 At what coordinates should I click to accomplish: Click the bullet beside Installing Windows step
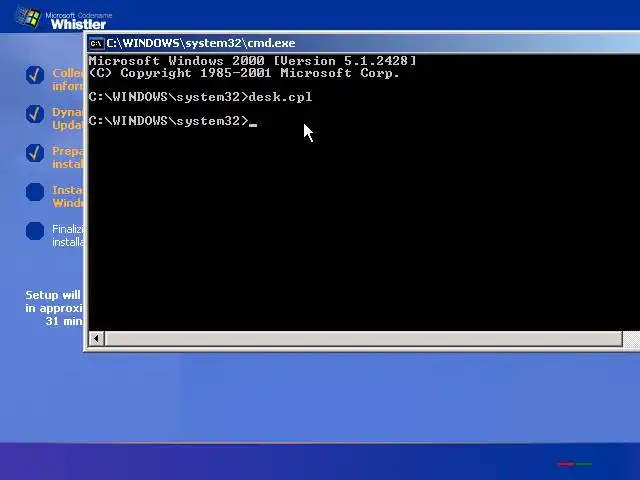[35, 192]
